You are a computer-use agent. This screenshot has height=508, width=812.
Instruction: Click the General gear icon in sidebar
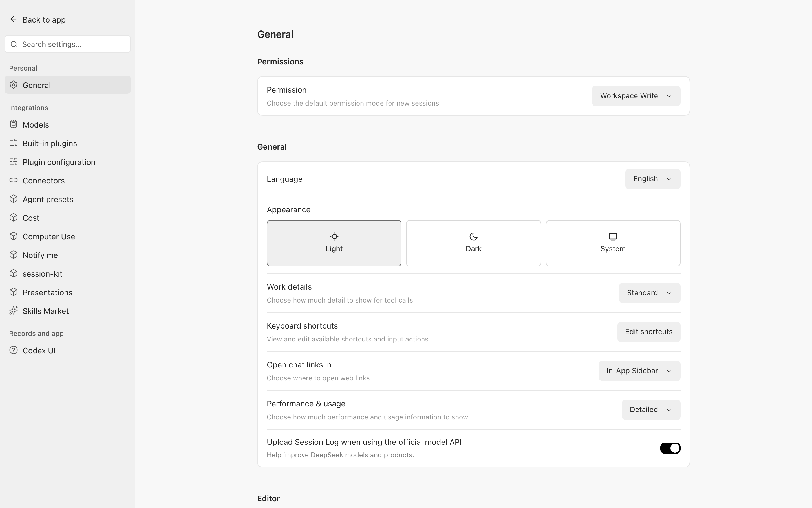[14, 85]
